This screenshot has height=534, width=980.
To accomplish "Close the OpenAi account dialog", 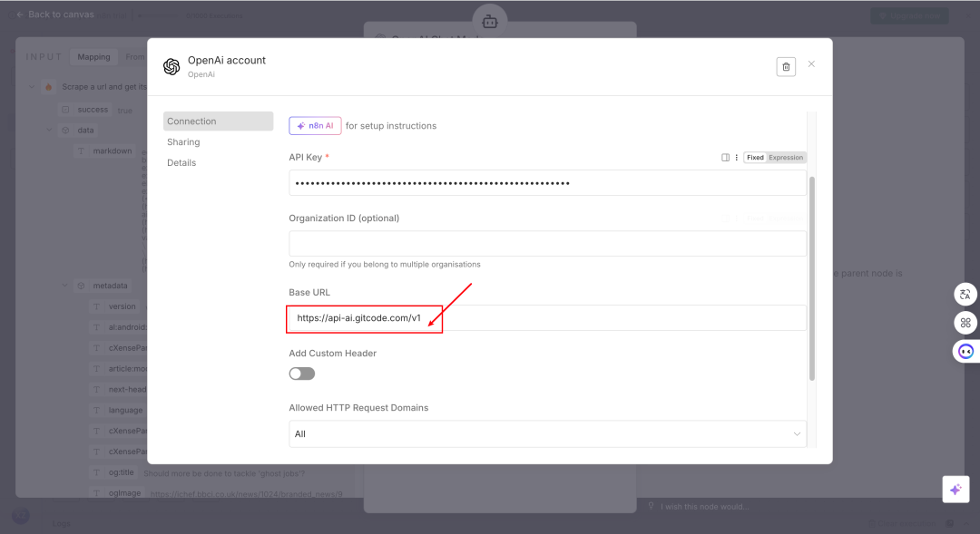I will [x=811, y=63].
